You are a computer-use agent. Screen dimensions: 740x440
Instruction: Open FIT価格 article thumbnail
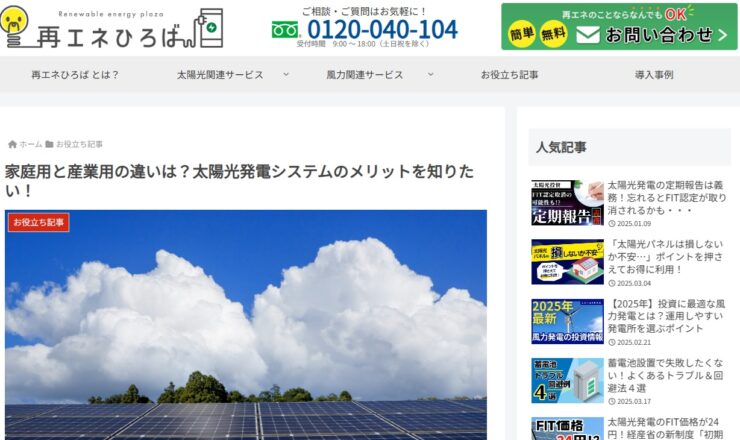(567, 429)
